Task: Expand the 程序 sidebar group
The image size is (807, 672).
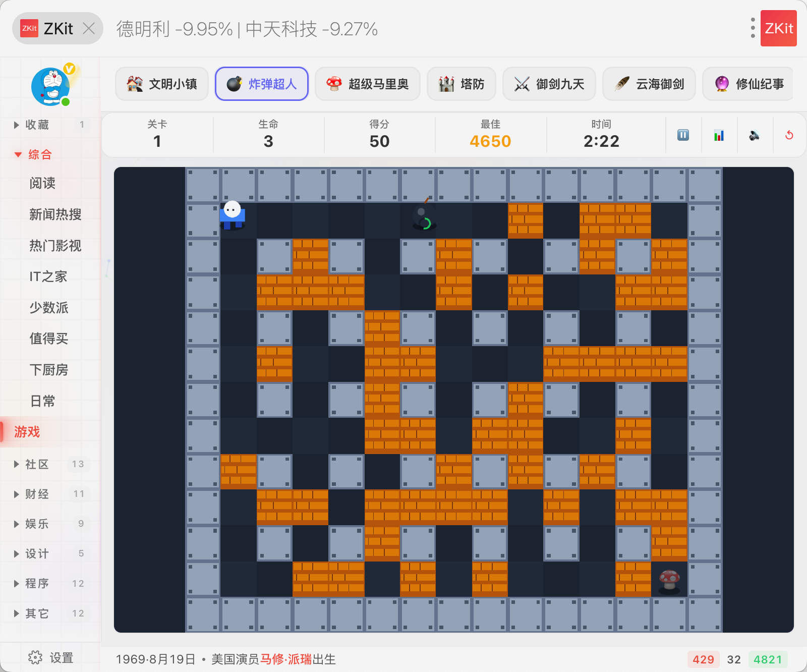Action: pos(50,583)
